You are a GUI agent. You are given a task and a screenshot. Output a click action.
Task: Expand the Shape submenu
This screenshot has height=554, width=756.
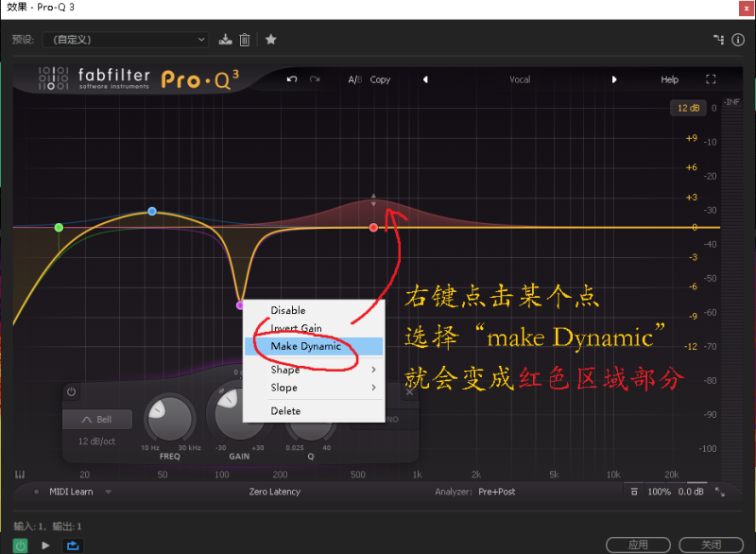pyautogui.click(x=313, y=370)
